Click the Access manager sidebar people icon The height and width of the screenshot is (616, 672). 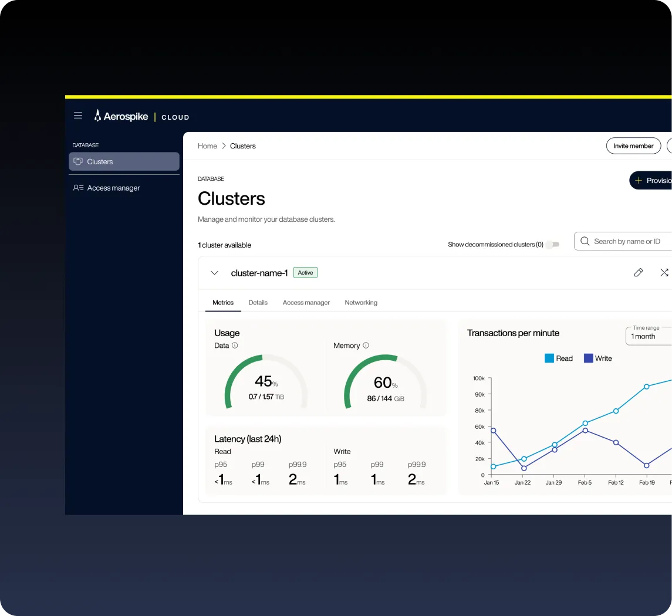pos(78,188)
